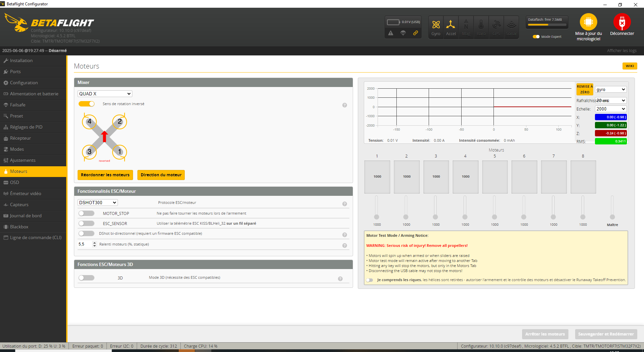Switch to the Blackbox tab
Screen dimensions: 644x352
click(x=19, y=227)
